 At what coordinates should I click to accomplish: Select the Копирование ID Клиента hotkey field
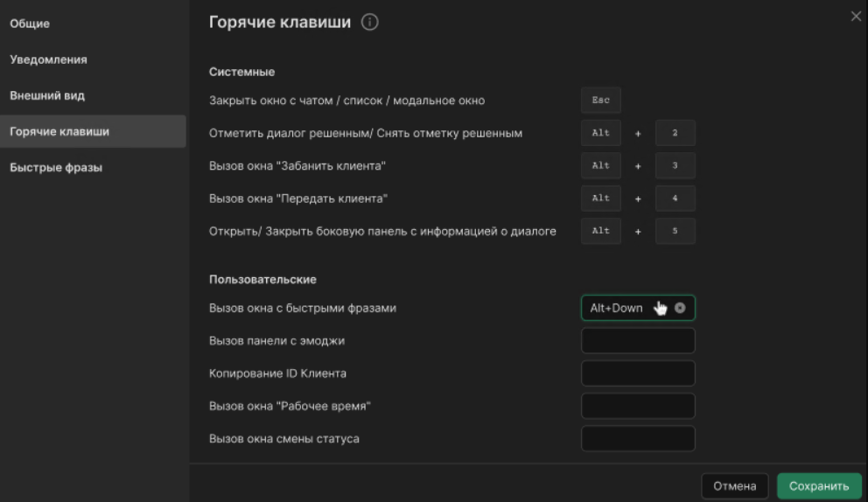coord(638,373)
